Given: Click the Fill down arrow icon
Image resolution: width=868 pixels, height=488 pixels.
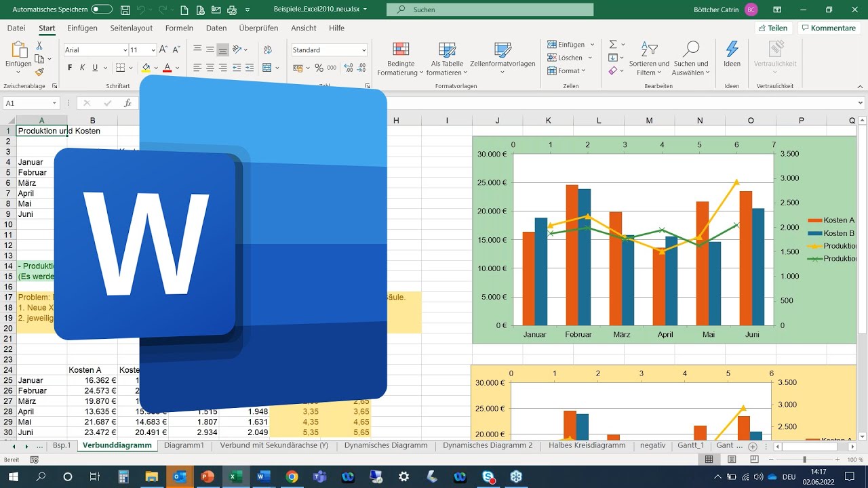Looking at the screenshot, I should pos(613,58).
